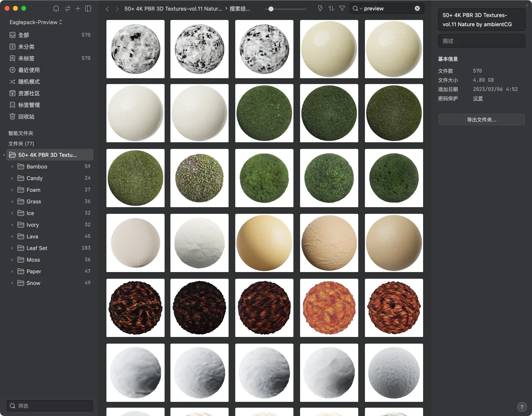Click the Bamboo folder icon
The width and height of the screenshot is (532, 416).
pos(20,166)
